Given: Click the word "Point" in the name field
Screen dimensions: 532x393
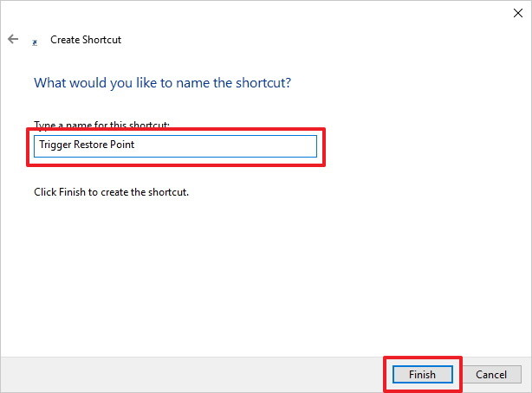Looking at the screenshot, I should (122, 145).
